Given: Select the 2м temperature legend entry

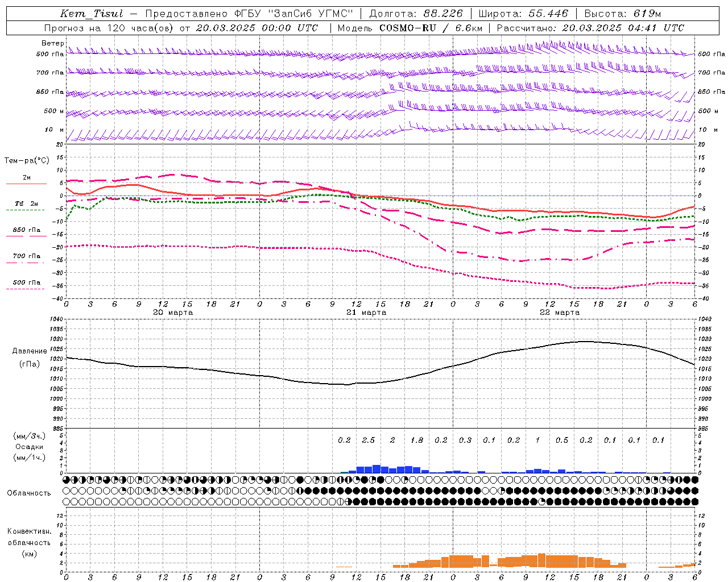Looking at the screenshot, I should click(27, 178).
